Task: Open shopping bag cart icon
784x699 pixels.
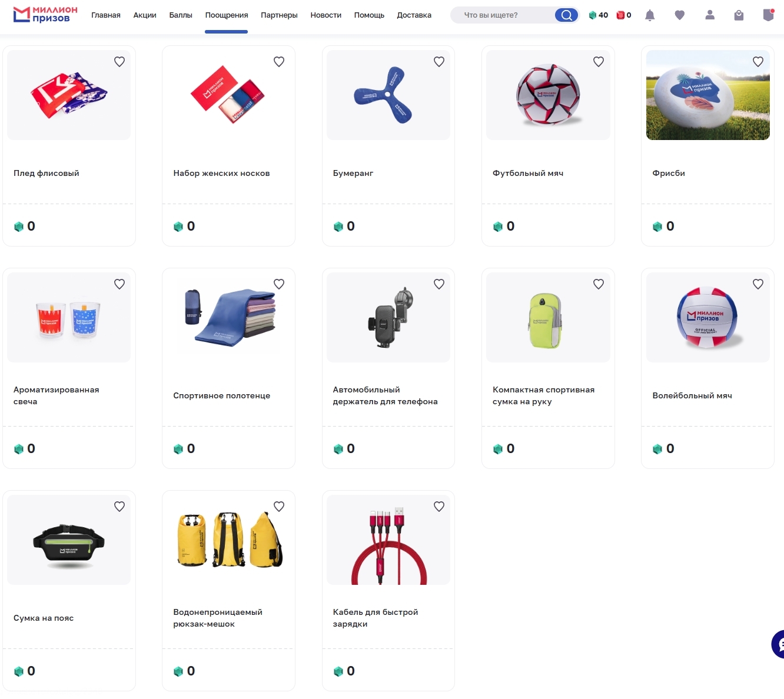Action: [739, 15]
